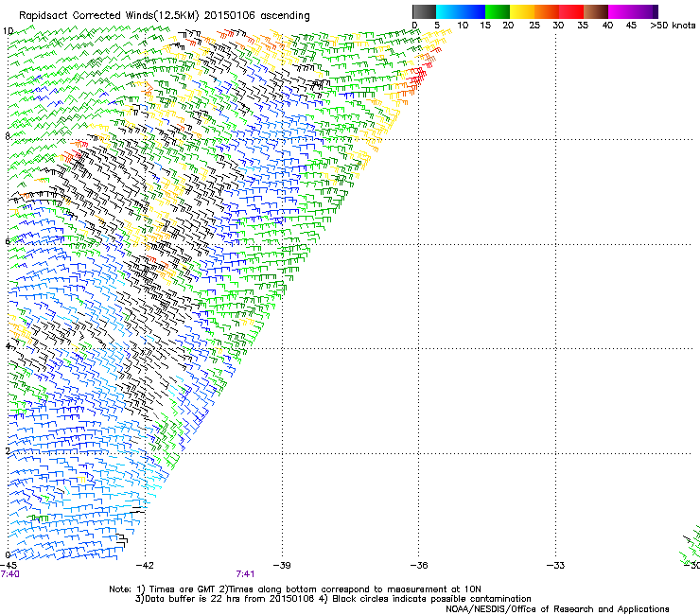The width and height of the screenshot is (700, 615).
Task: Click the date text '20150106 ascending'
Action: click(x=256, y=16)
